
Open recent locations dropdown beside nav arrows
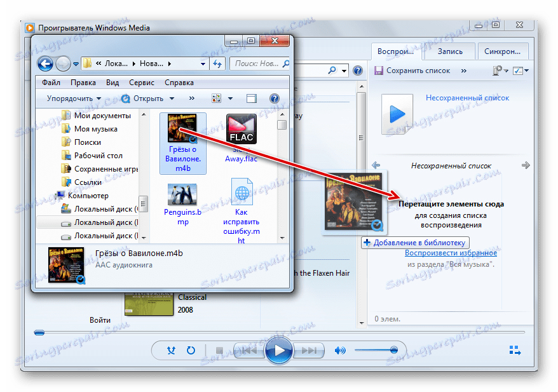point(76,64)
